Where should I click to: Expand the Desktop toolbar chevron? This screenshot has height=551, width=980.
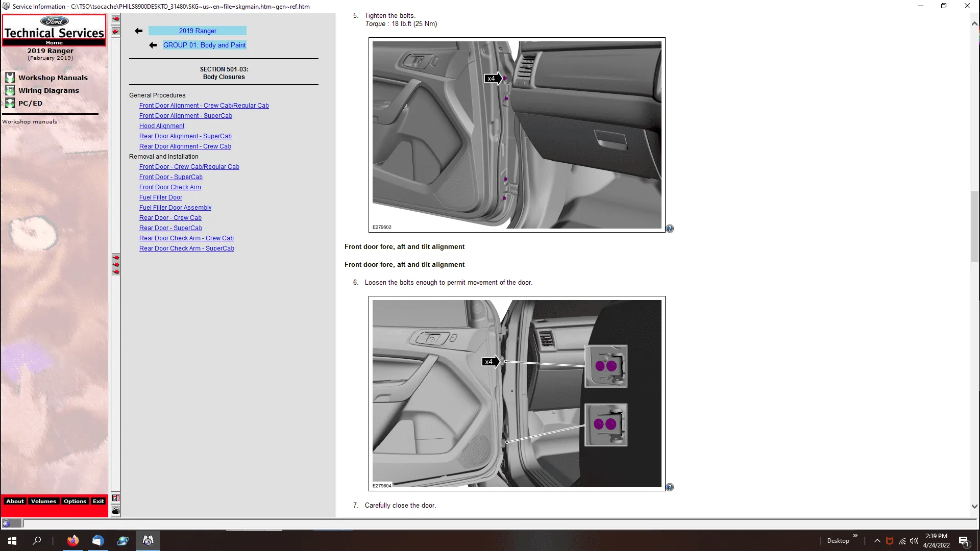pyautogui.click(x=855, y=536)
